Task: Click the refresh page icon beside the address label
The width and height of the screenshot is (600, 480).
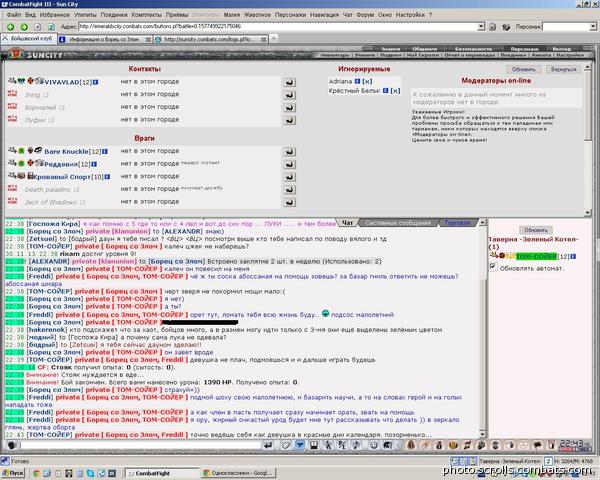Action: tap(51, 27)
